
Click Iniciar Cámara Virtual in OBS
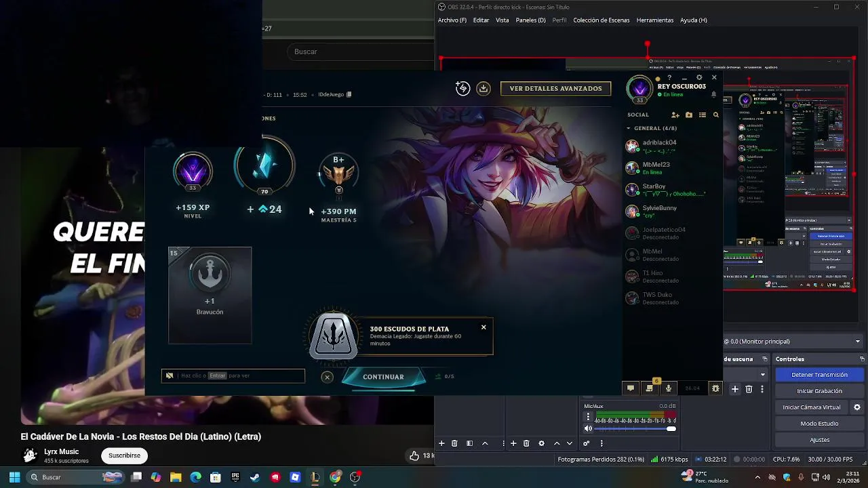(811, 407)
